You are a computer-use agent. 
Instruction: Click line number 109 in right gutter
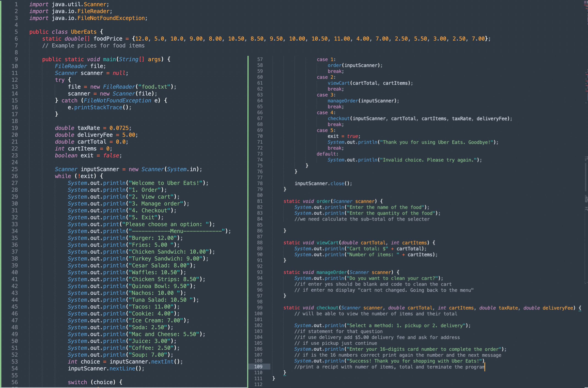258,367
